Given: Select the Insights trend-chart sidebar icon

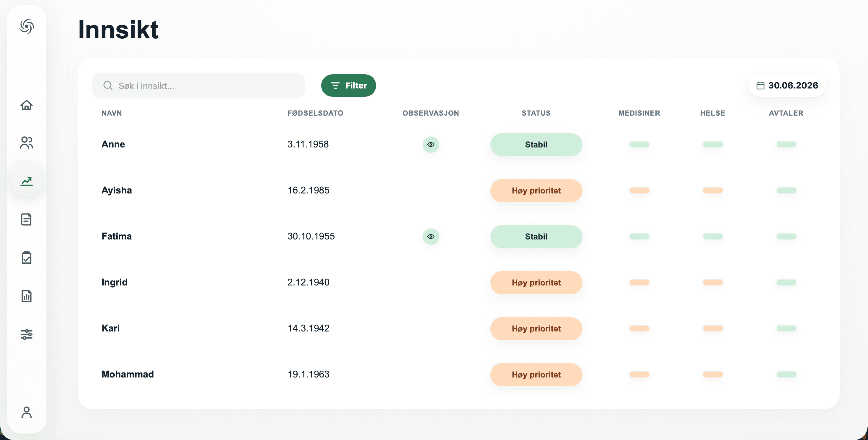Looking at the screenshot, I should [x=27, y=181].
